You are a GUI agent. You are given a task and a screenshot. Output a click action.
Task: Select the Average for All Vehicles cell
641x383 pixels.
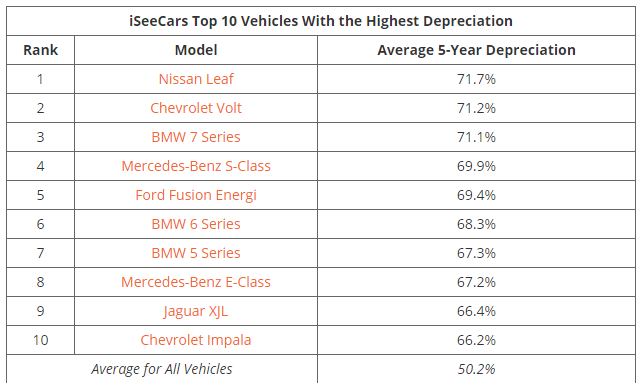(162, 369)
